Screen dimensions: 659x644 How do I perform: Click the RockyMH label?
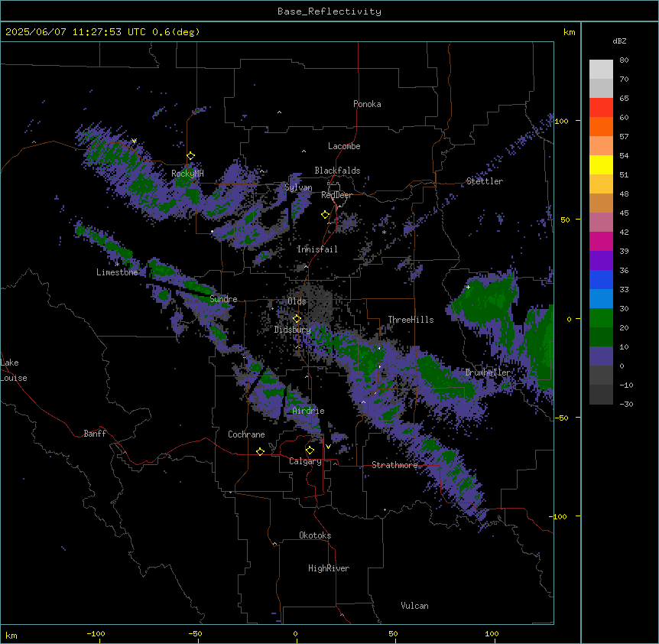(187, 174)
